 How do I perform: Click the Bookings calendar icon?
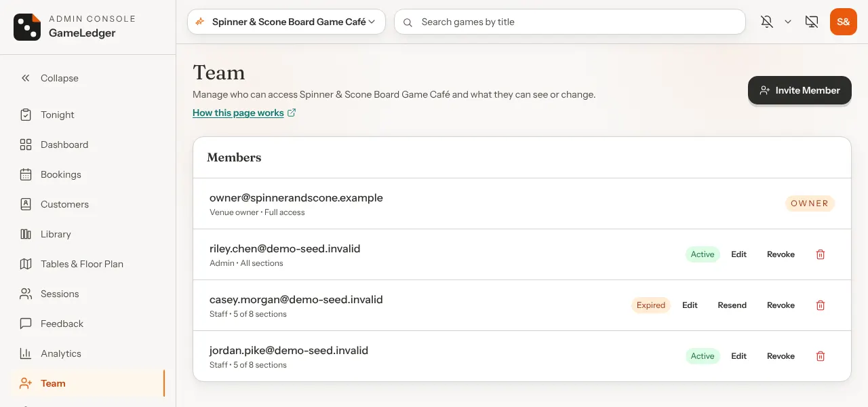pos(26,174)
